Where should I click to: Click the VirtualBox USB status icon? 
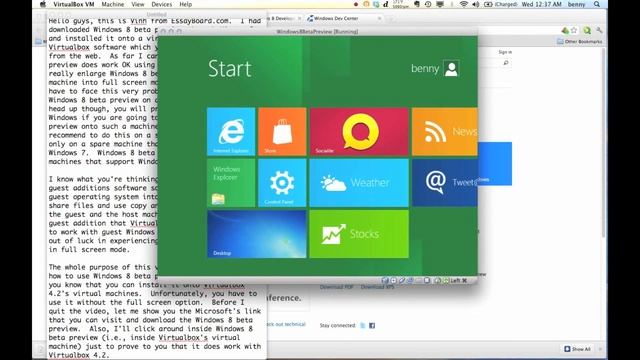point(402,280)
